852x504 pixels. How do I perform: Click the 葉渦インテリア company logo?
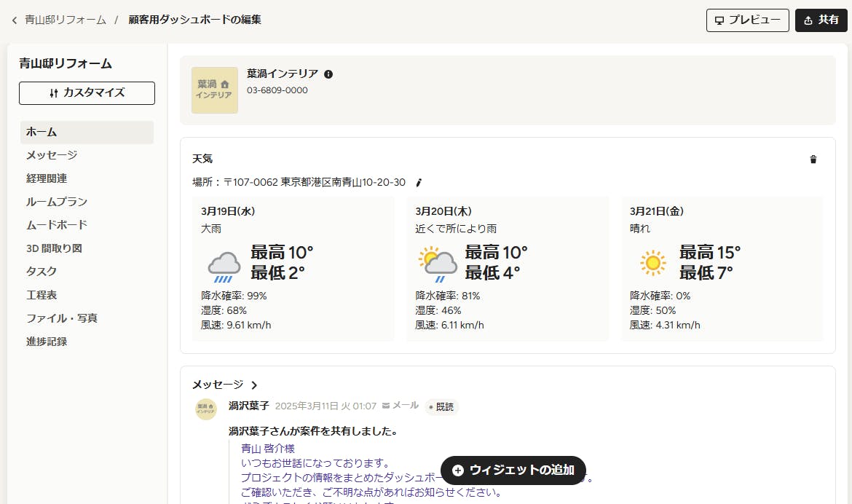pos(215,90)
